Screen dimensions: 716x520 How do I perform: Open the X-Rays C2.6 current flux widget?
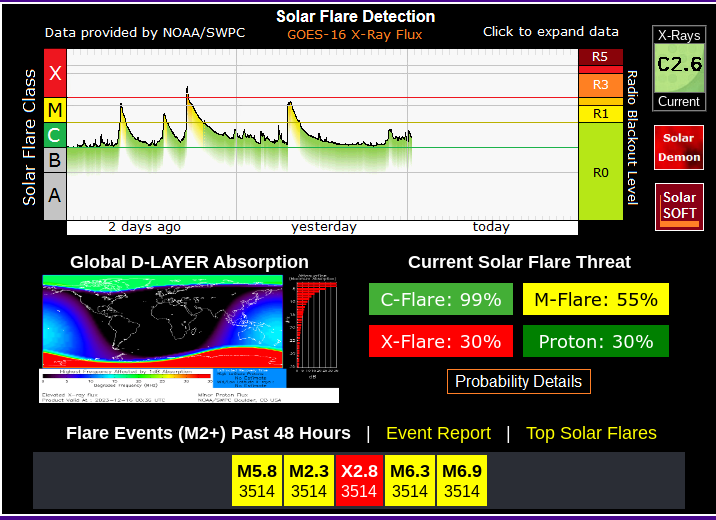pyautogui.click(x=679, y=68)
